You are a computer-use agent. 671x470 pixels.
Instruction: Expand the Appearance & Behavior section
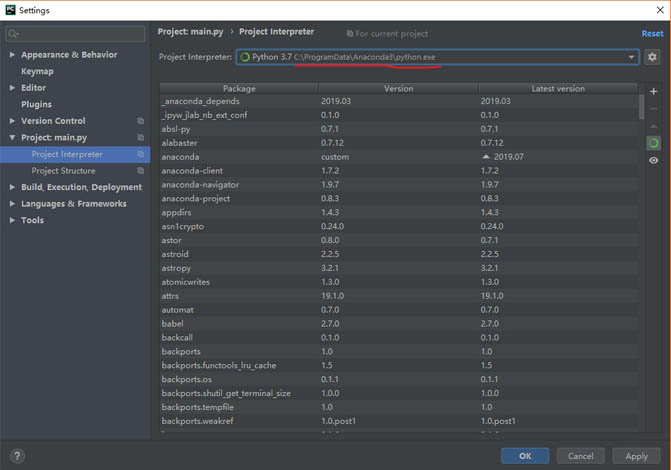pyautogui.click(x=12, y=55)
